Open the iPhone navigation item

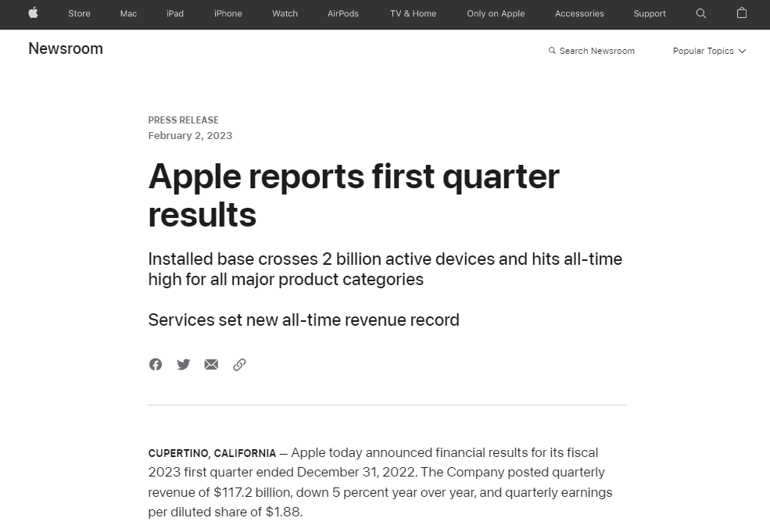coord(227,13)
